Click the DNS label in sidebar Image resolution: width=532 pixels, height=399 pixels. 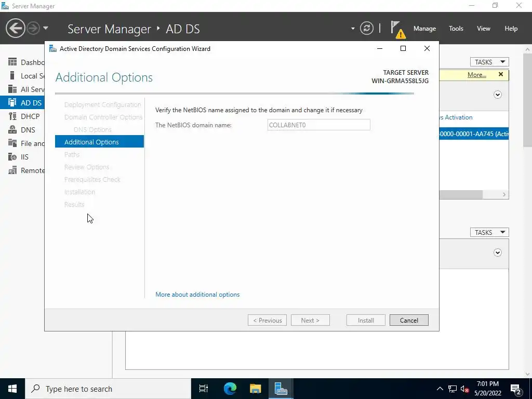click(x=28, y=130)
